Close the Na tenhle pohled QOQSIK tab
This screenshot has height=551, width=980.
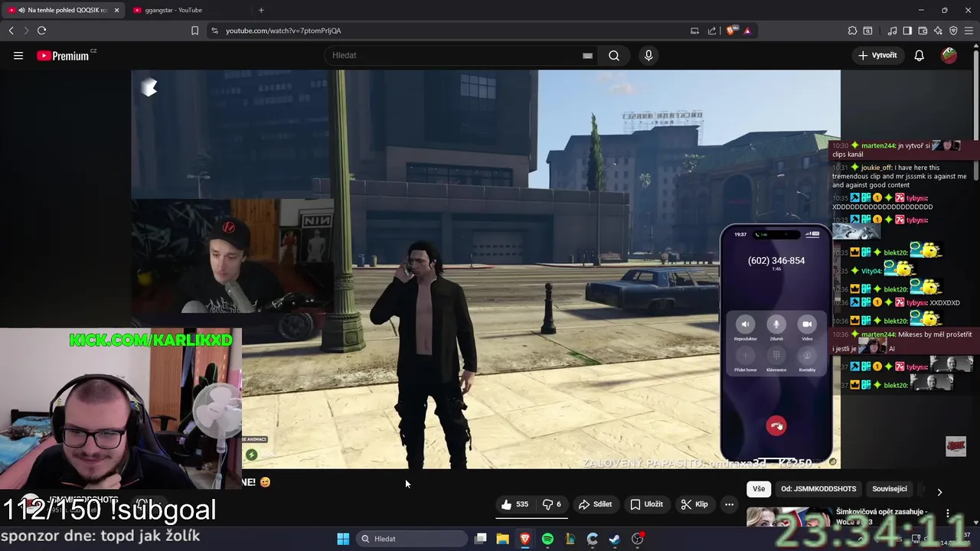[x=116, y=10]
